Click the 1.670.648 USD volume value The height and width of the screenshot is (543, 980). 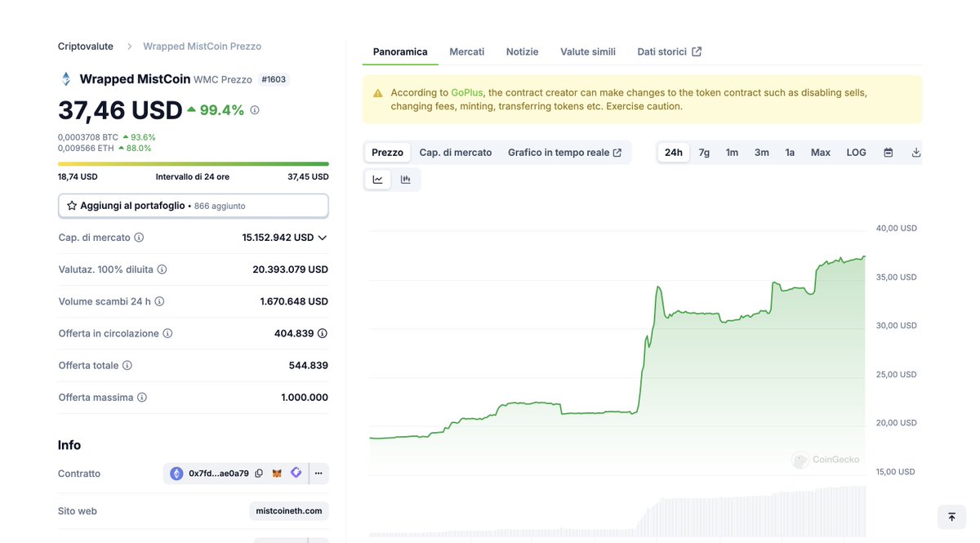(294, 301)
